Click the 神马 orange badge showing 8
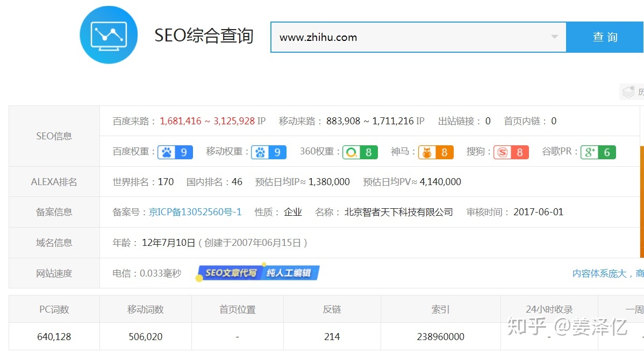The width and height of the screenshot is (644, 353). [436, 152]
